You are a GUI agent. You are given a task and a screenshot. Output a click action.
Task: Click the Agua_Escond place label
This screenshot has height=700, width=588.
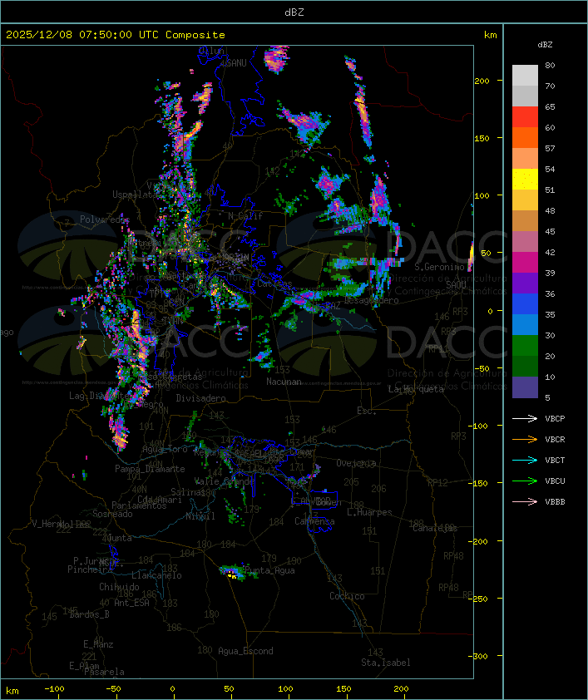coord(245,651)
